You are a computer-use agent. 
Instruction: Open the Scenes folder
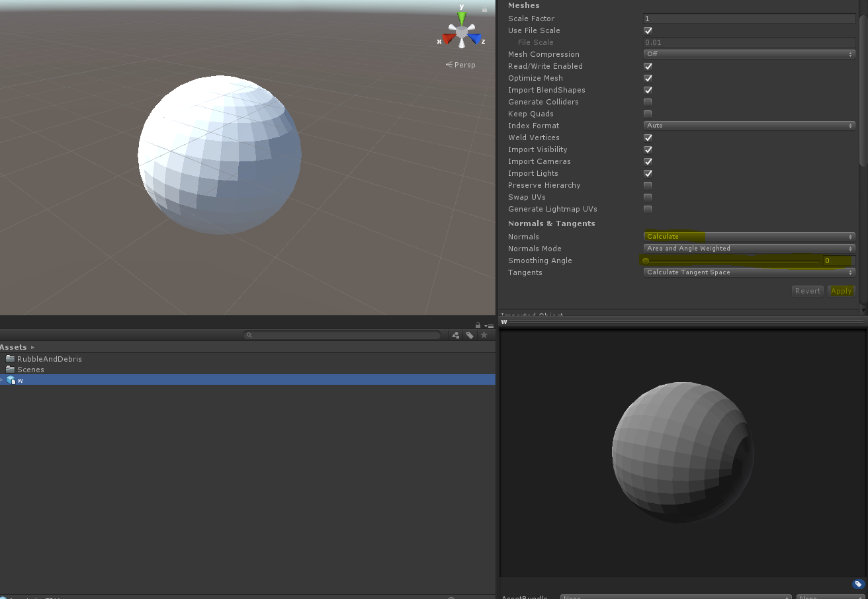(30, 370)
